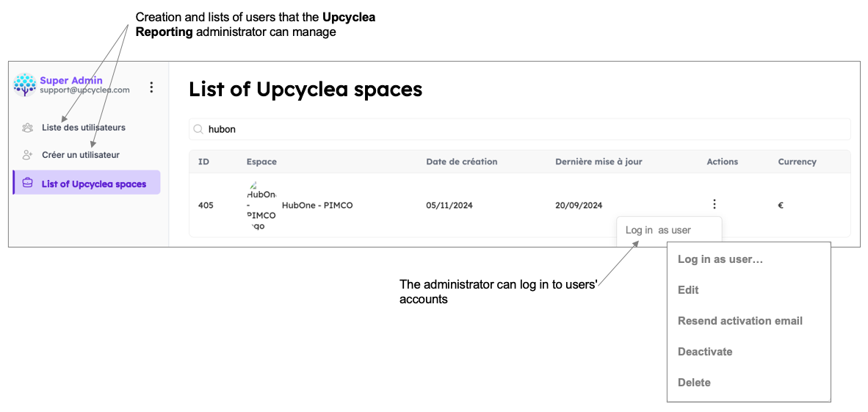Click the HubOne - PIMCO space name
The width and height of the screenshot is (868, 412).
pos(317,206)
